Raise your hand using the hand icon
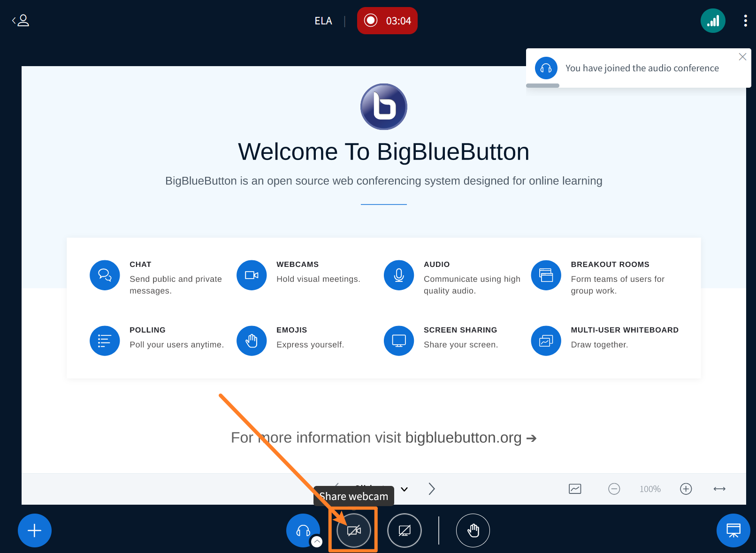This screenshot has height=553, width=756. [x=473, y=530]
